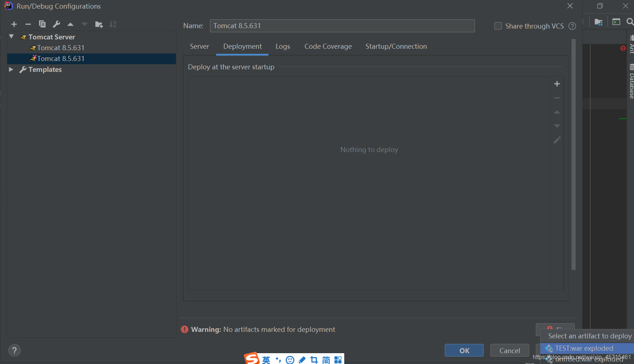Open Sogou toolbox grid icon
This screenshot has width=634, height=364.
(338, 360)
